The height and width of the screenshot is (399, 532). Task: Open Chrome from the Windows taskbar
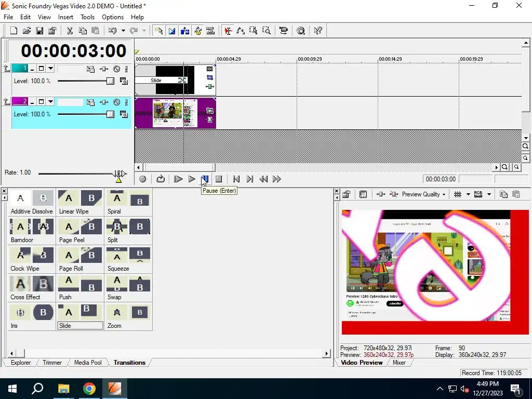89,389
